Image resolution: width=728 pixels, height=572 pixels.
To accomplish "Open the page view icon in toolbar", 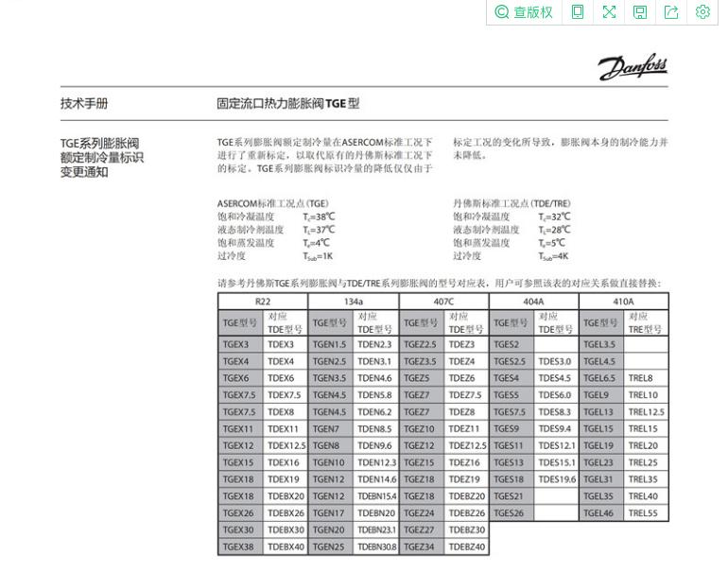I will 578,12.
